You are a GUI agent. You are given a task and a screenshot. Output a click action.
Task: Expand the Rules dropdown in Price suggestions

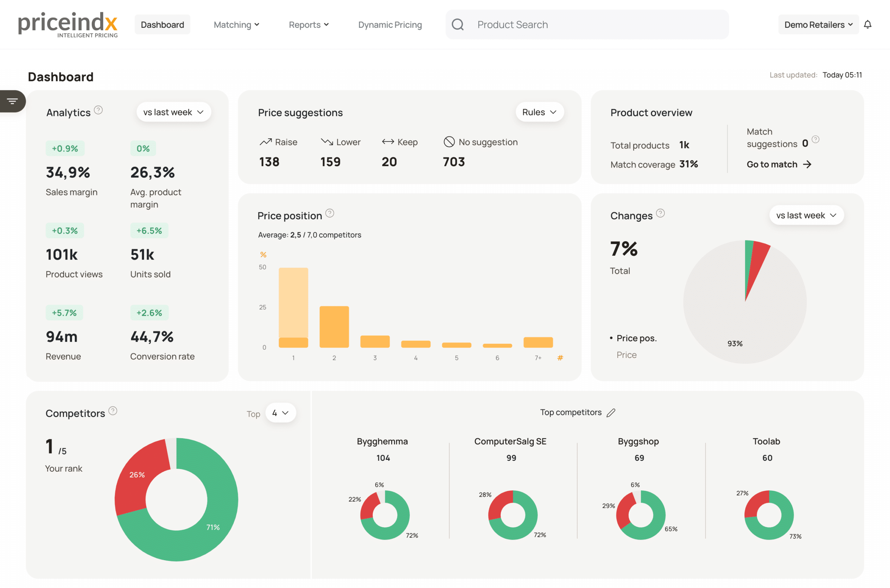click(x=539, y=112)
